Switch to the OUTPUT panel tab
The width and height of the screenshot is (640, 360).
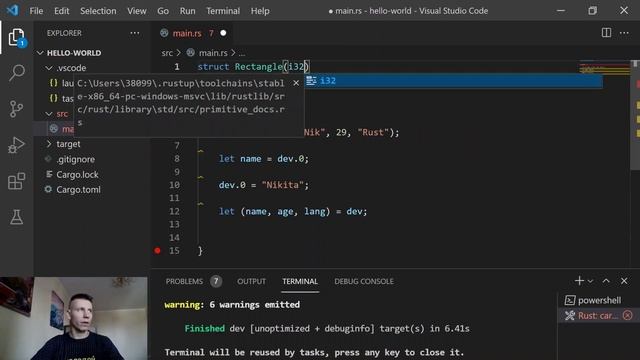251,281
